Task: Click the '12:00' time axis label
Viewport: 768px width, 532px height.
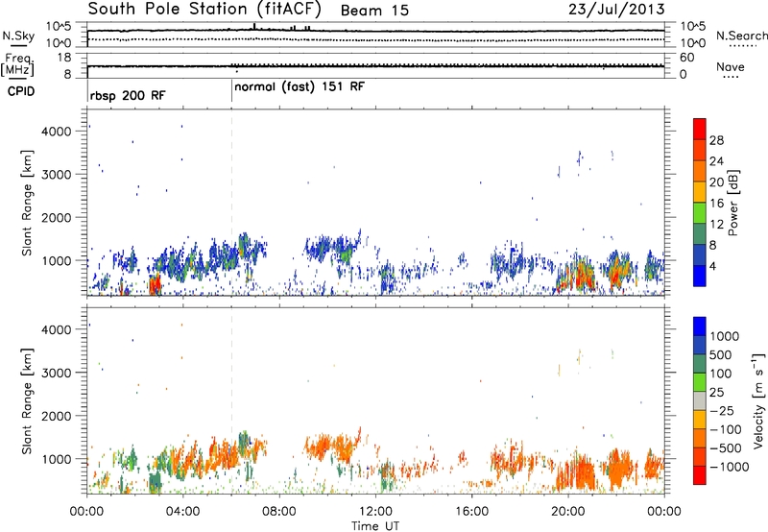Action: [x=375, y=512]
